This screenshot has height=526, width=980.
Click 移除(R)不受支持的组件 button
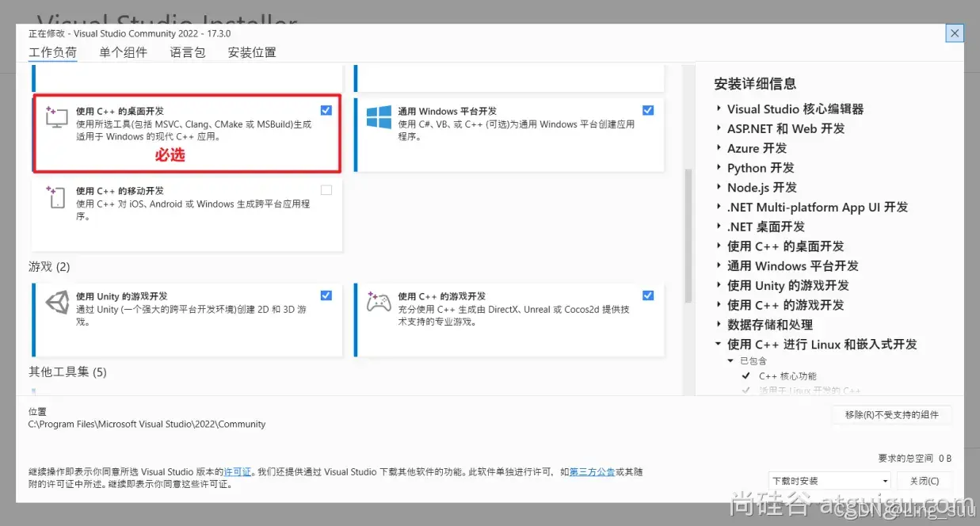(x=891, y=415)
